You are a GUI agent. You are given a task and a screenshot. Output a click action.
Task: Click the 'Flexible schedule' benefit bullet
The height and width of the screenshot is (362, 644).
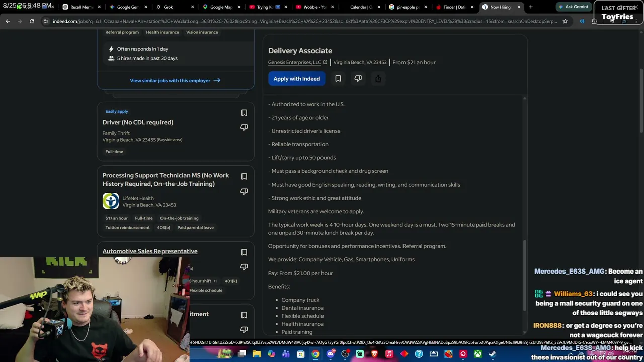tap(302, 316)
